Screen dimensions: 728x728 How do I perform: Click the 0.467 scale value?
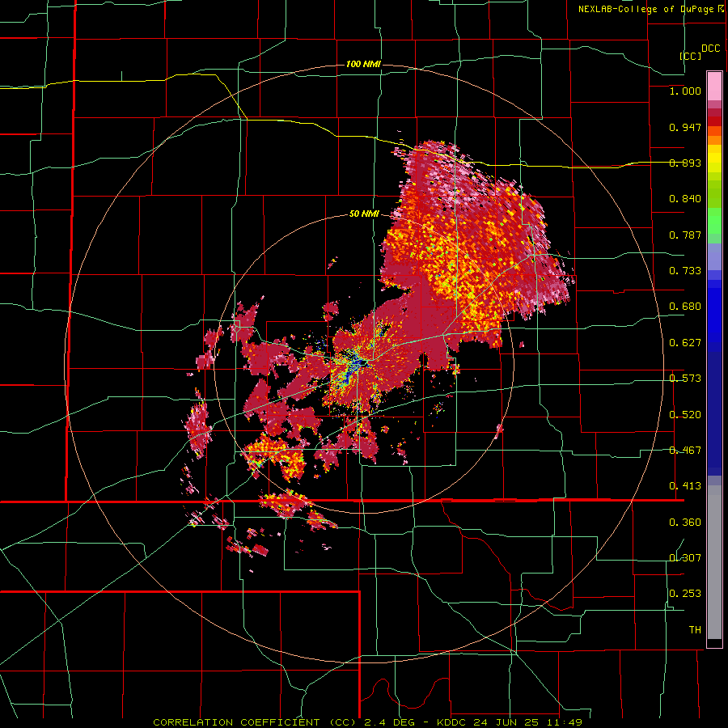[685, 451]
